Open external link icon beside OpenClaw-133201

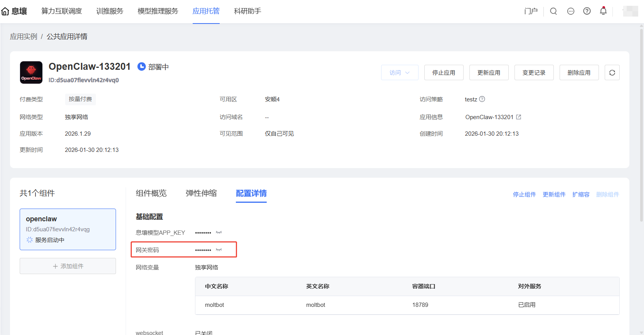click(519, 117)
